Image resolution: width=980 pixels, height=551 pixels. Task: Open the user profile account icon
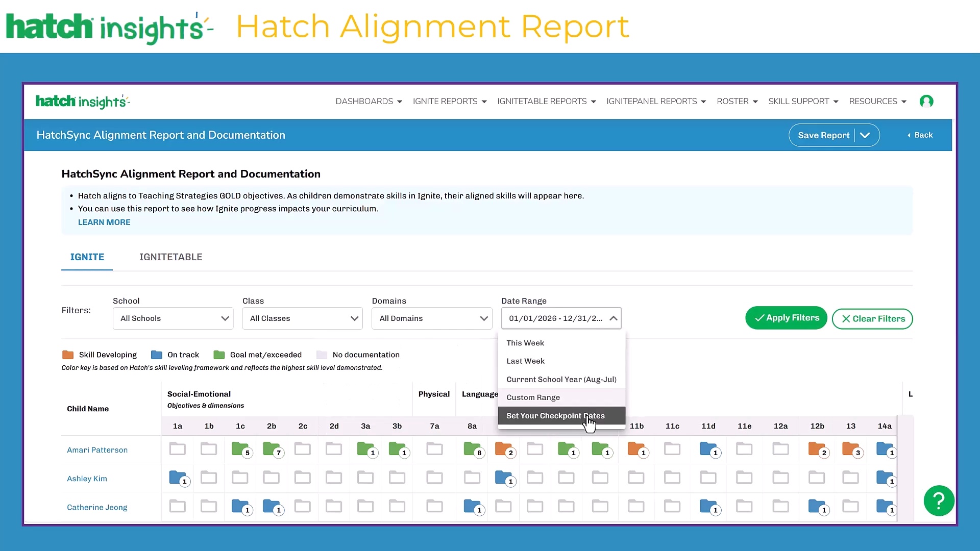point(926,102)
